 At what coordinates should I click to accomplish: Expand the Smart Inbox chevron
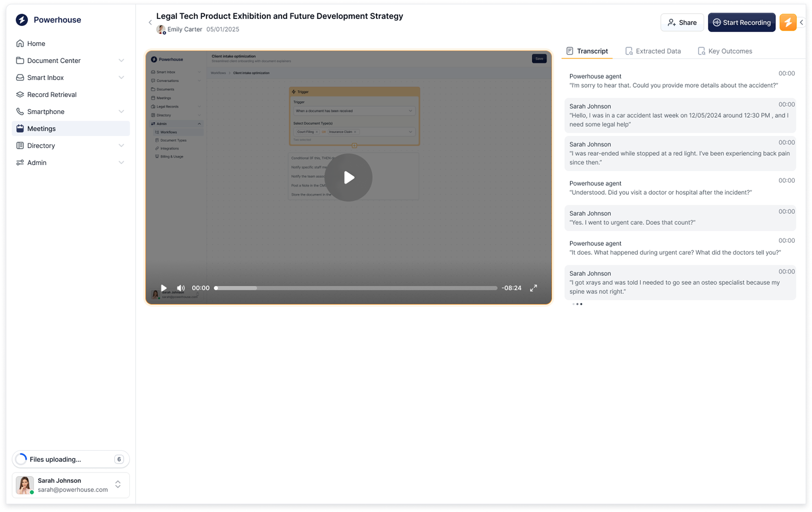point(121,77)
